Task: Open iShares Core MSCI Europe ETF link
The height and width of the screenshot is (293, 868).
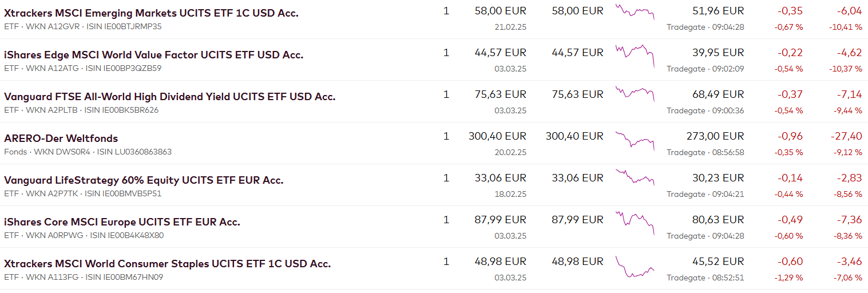Action: 122,222
